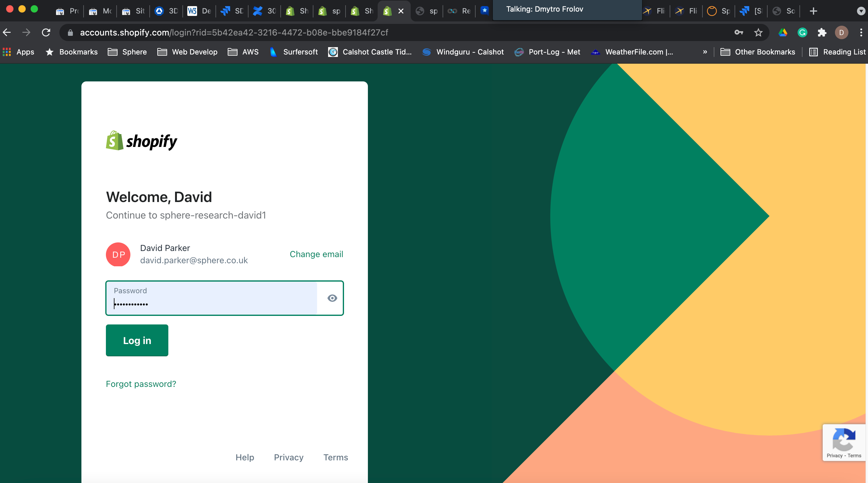Screen dimensions: 868x483
Task: Click the Change email link
Action: coord(316,254)
